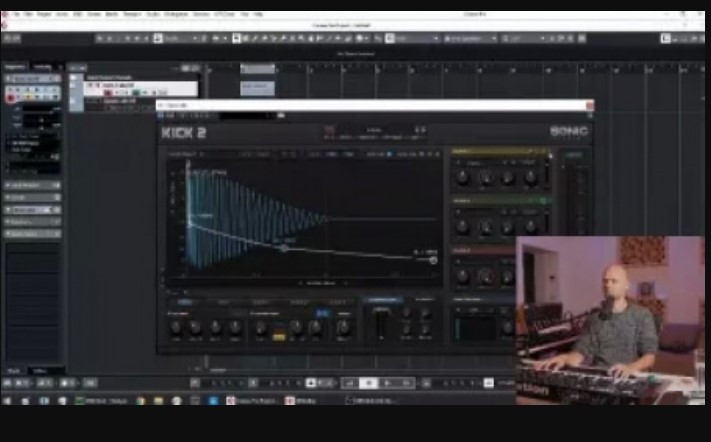711x442 pixels.
Task: Click the red icon in the Kick 2 header
Action: pos(330,130)
